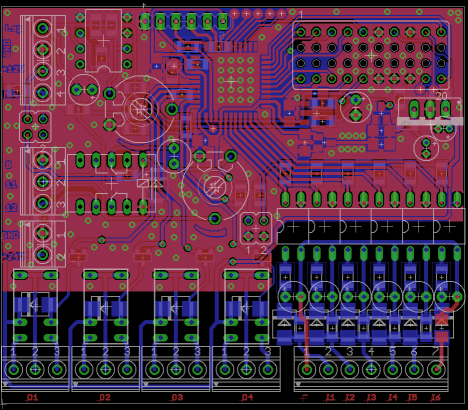Image resolution: width=468 pixels, height=410 pixels.
Task: Click the red "I6" input label
Action: pos(435,397)
